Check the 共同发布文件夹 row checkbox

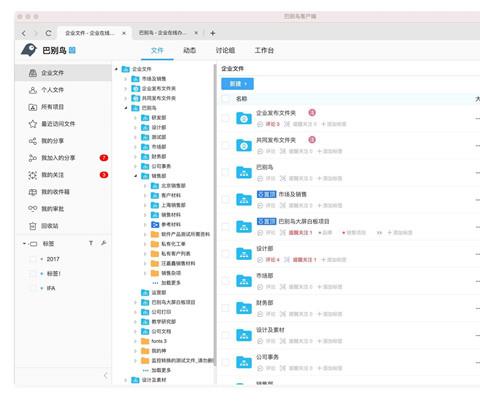226,145
